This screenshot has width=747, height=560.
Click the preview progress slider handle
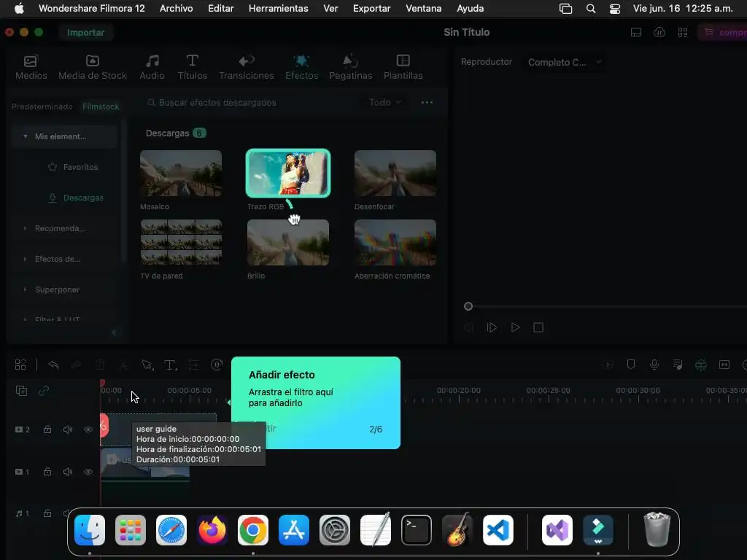[468, 307]
